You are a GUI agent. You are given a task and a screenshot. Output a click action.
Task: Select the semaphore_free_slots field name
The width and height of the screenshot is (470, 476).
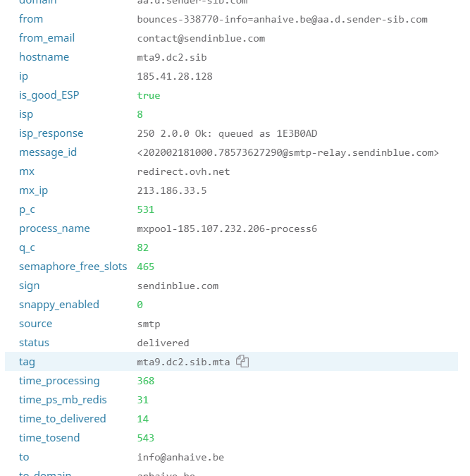[73, 267]
